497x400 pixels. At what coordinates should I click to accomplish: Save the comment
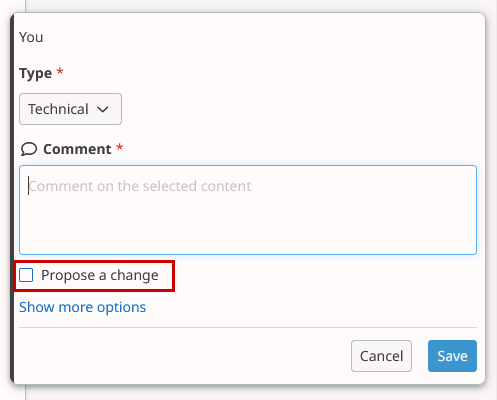[x=452, y=356]
